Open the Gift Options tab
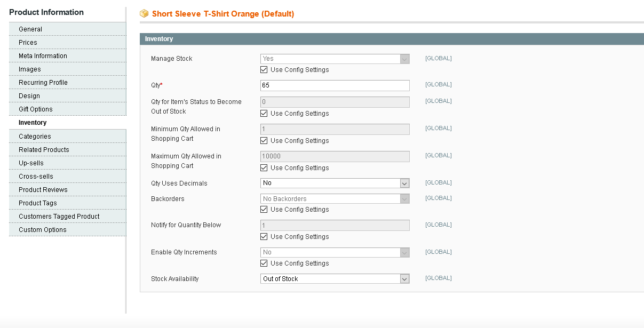Image resolution: width=644 pixels, height=328 pixels. [x=36, y=109]
